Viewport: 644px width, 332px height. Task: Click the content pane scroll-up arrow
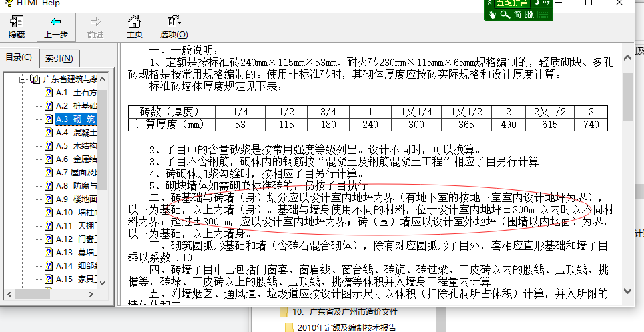pyautogui.click(x=627, y=58)
